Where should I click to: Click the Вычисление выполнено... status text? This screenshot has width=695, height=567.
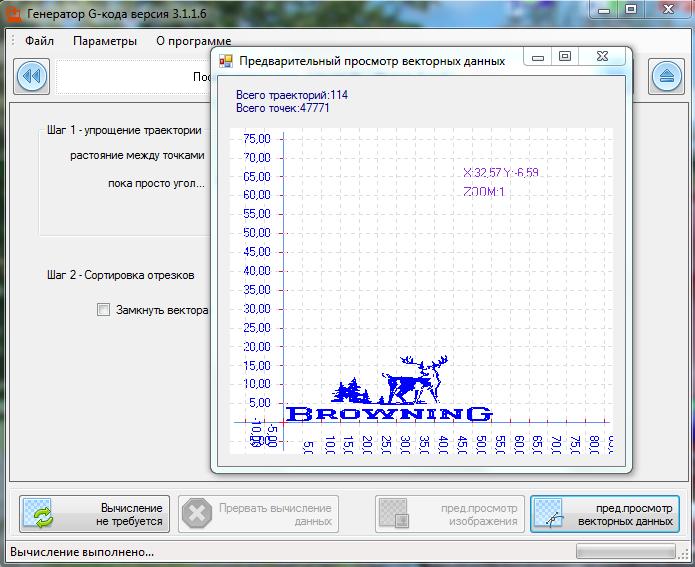tap(82, 552)
